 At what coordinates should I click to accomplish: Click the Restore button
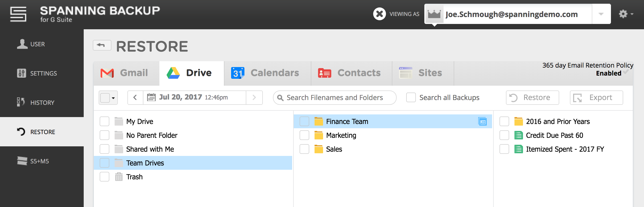pos(532,98)
